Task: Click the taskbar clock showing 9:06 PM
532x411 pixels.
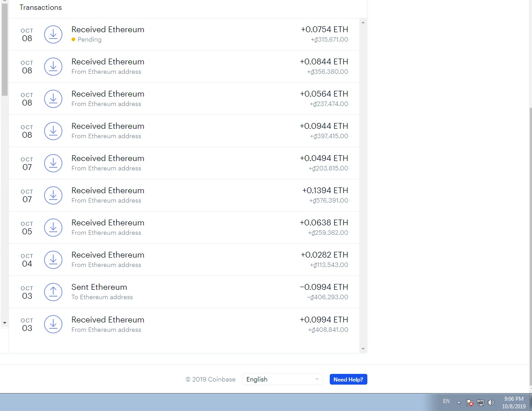Action: click(x=514, y=403)
